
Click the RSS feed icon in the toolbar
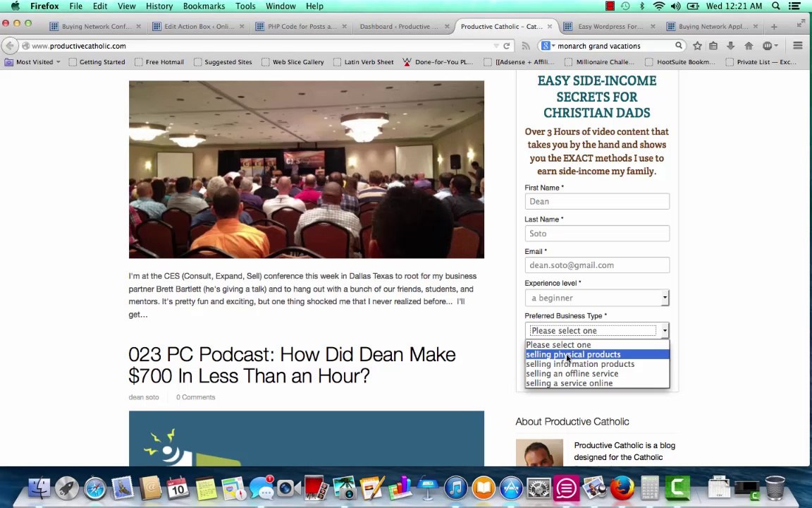526,46
